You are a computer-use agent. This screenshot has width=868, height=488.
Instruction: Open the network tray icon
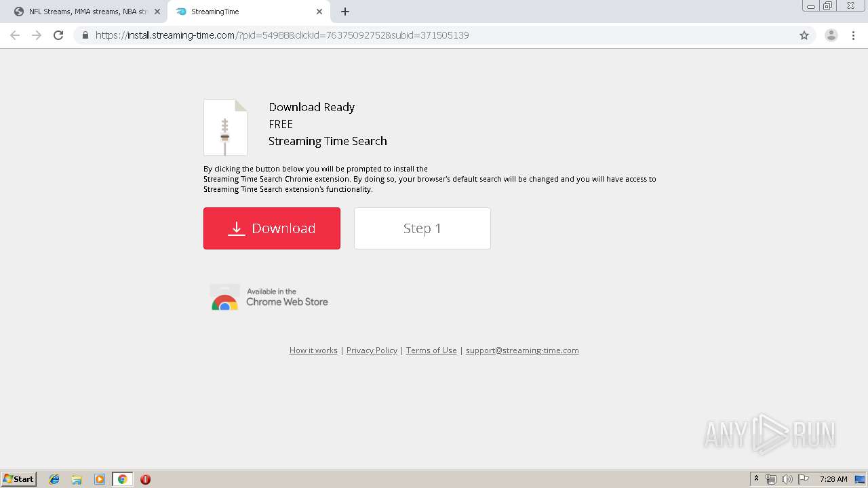pos(771,479)
